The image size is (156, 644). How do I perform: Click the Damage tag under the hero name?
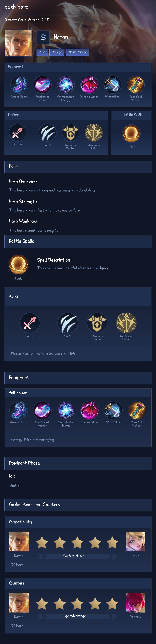[x=57, y=52]
